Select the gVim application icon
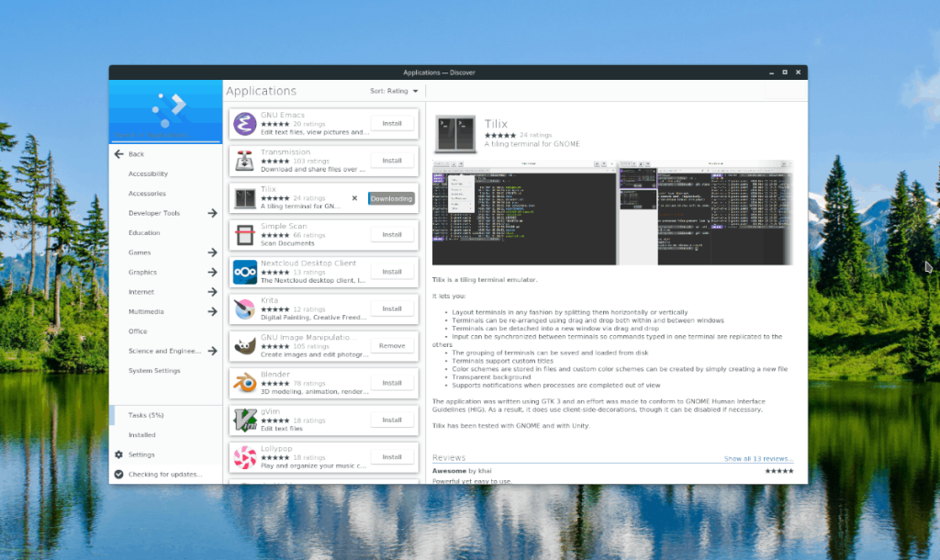 [244, 419]
